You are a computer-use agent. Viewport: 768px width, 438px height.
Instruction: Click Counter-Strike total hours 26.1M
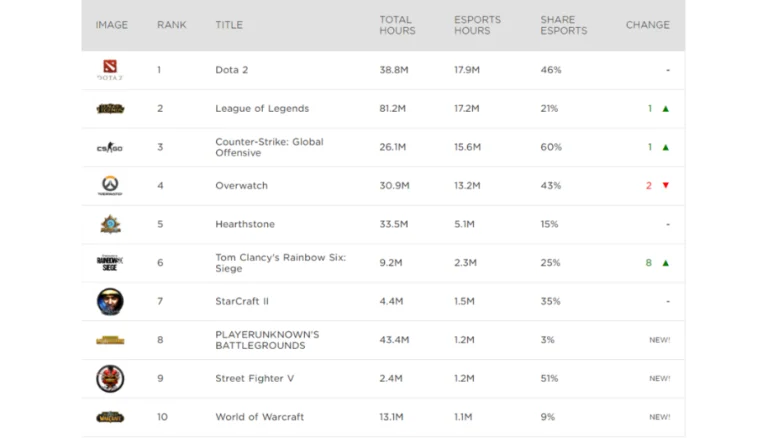point(392,147)
